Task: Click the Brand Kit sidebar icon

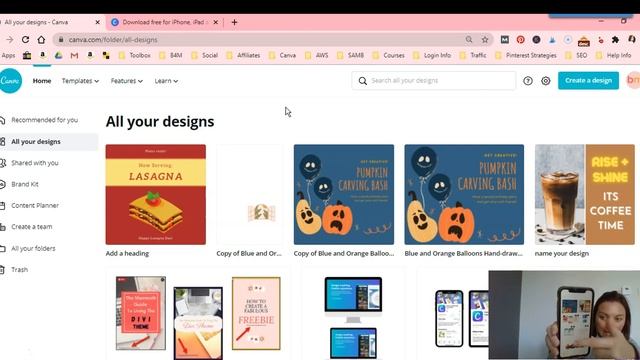Action: click(2, 184)
